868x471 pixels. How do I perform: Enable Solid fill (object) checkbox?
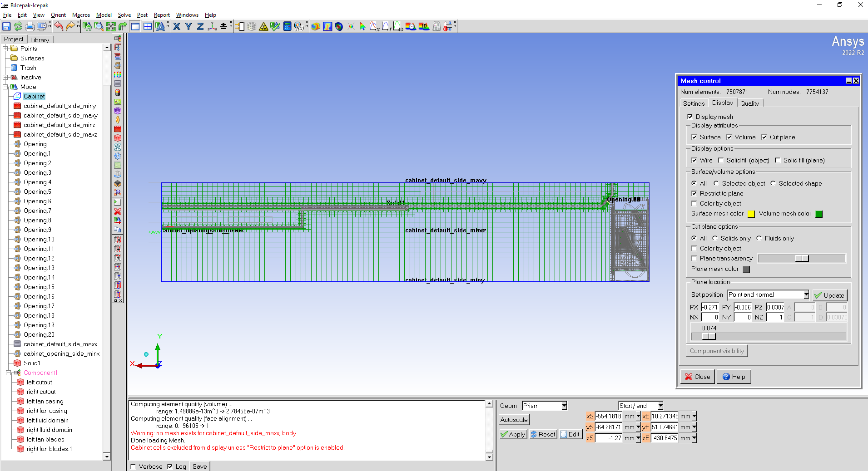tap(721, 160)
